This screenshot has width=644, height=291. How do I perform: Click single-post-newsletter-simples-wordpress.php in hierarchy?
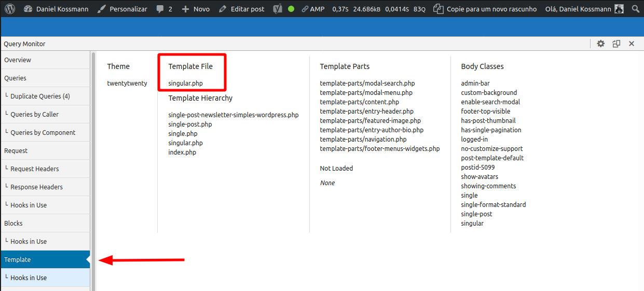click(x=234, y=115)
